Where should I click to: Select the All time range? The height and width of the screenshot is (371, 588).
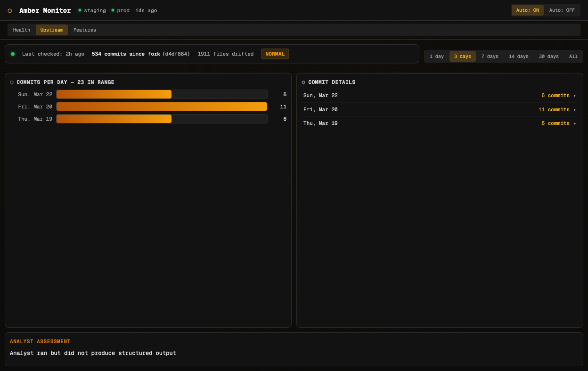click(x=573, y=57)
